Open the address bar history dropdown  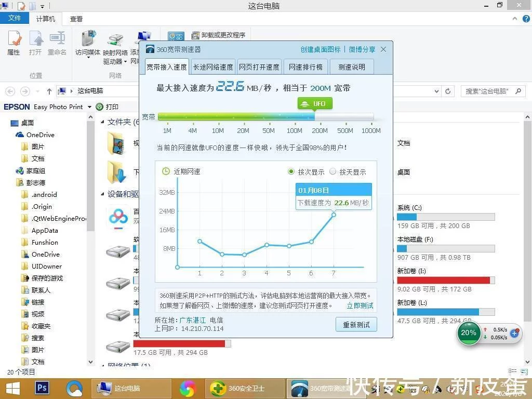(x=436, y=91)
